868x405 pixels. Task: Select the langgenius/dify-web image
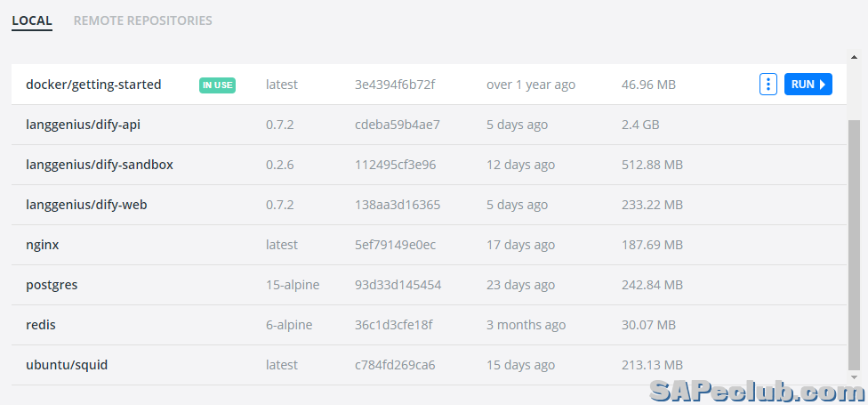click(86, 205)
